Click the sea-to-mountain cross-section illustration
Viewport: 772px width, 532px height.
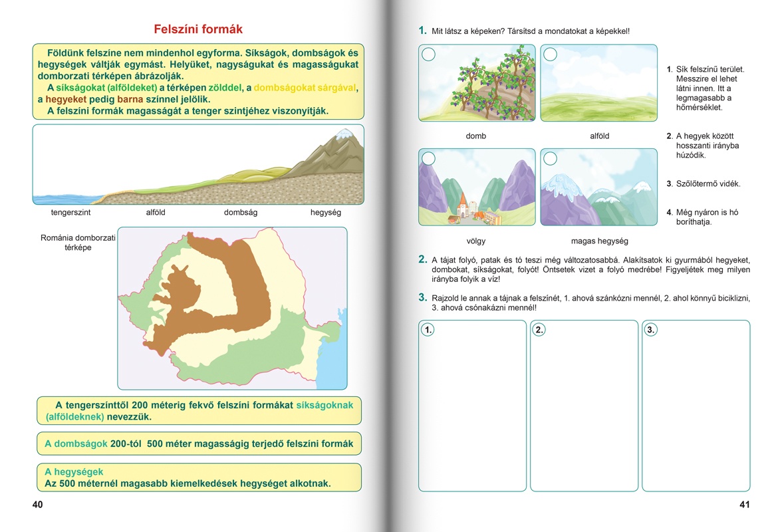click(x=198, y=164)
